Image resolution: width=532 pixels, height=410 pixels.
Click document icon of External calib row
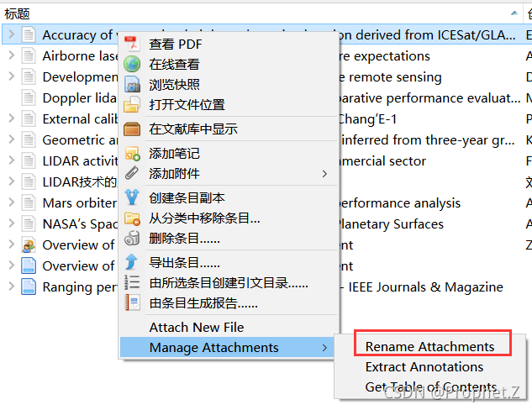pos(29,118)
